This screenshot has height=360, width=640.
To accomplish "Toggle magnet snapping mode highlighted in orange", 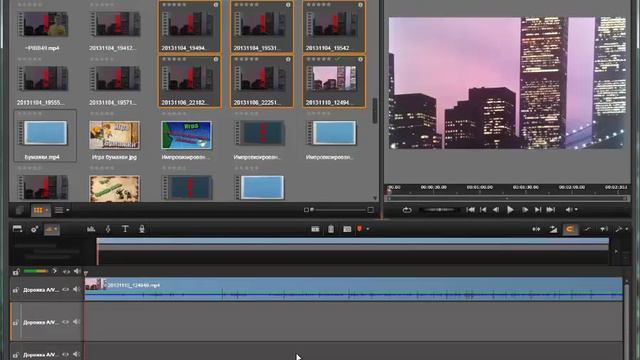I will click(570, 229).
